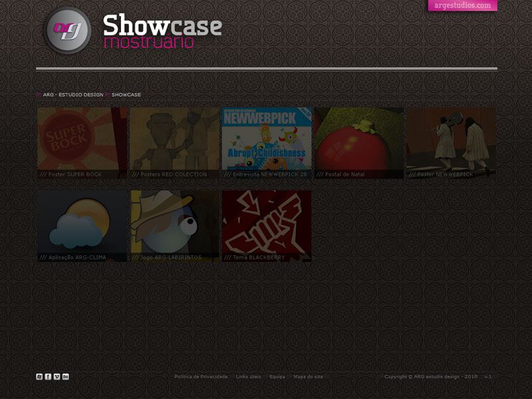The height and width of the screenshot is (399, 532).
Task: Select the SHOWCASE breadcrumb item
Action: [x=126, y=94]
